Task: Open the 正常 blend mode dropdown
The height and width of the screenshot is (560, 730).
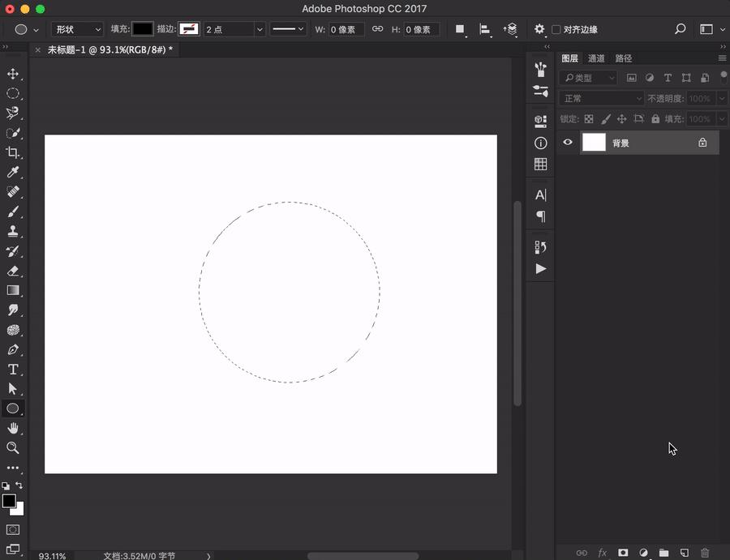Action: 601,98
